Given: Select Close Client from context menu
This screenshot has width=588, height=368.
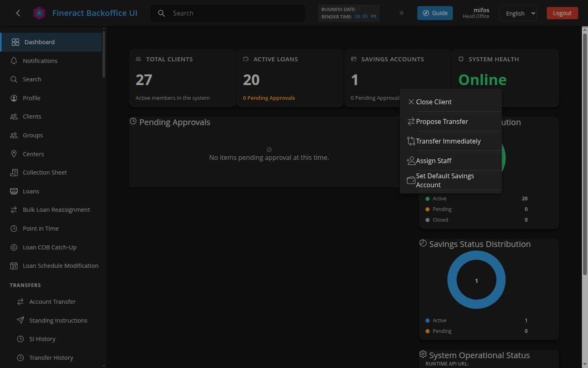Looking at the screenshot, I should coord(450,102).
